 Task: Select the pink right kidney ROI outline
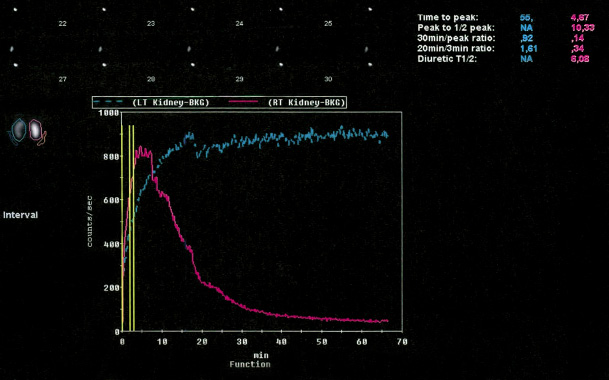tap(35, 130)
